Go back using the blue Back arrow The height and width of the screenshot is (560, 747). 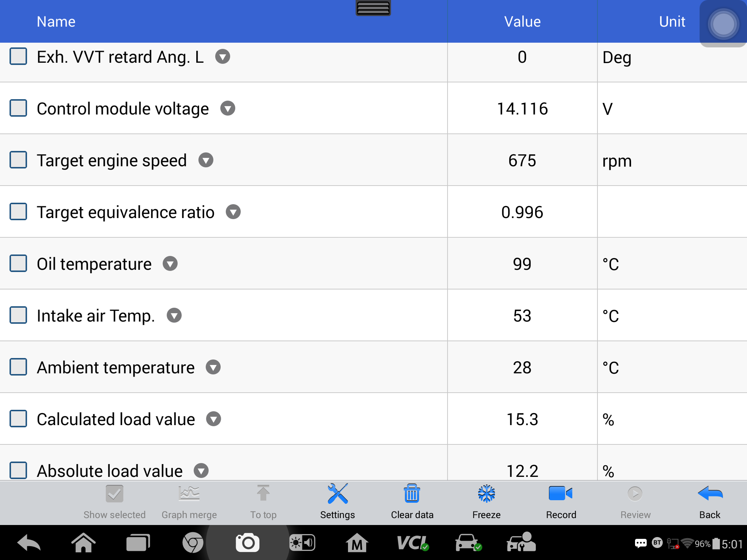click(x=710, y=494)
